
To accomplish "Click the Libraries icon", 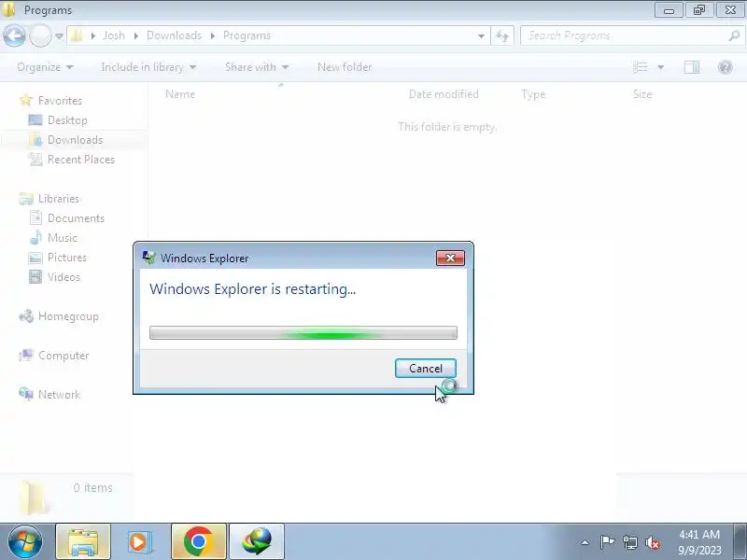I will [26, 199].
